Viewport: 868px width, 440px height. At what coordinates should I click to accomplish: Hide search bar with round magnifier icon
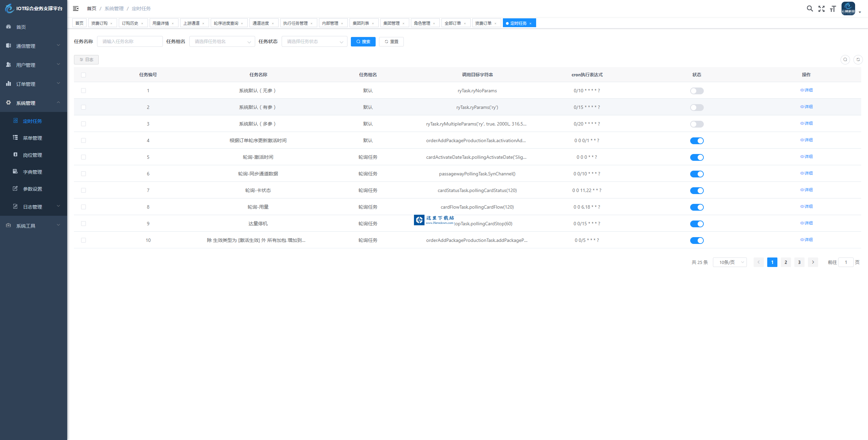[845, 60]
